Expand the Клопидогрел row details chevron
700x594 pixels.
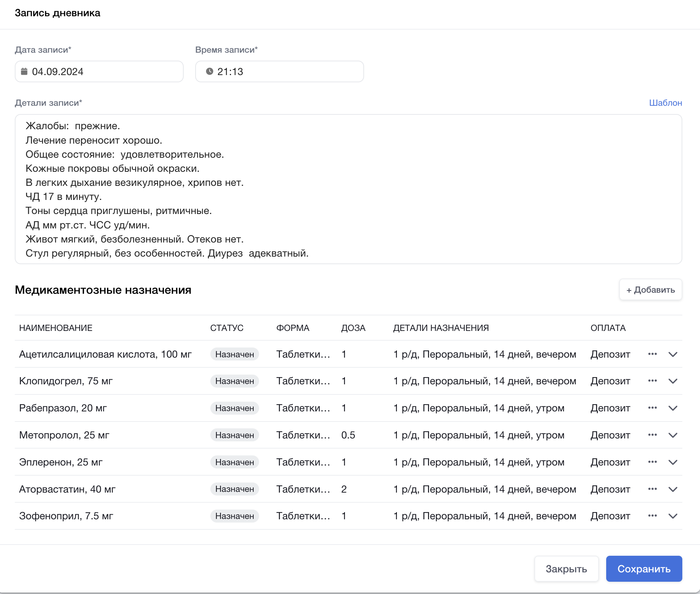point(673,381)
